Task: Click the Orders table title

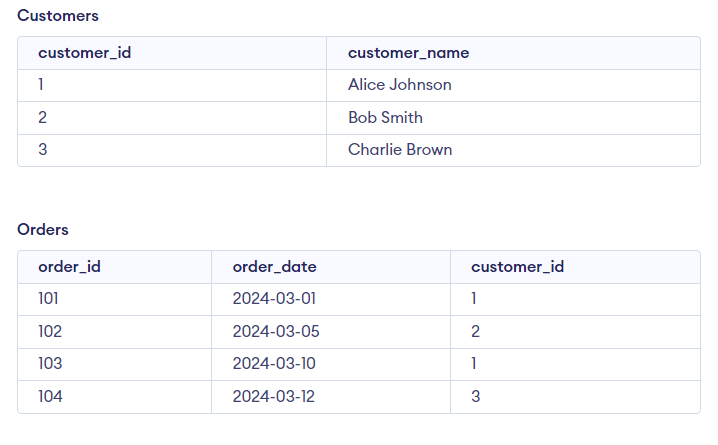Action: point(43,229)
